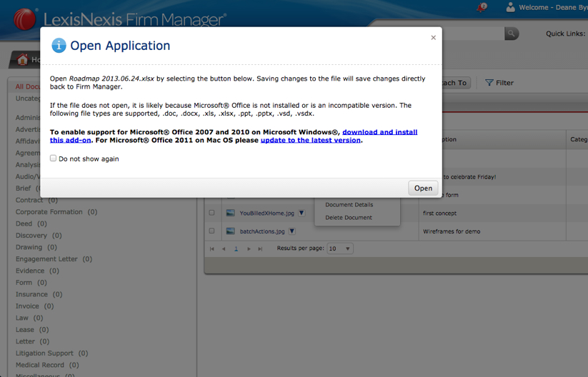The image size is (588, 377).
Task: Select Law category in sidebar
Action: [29, 318]
